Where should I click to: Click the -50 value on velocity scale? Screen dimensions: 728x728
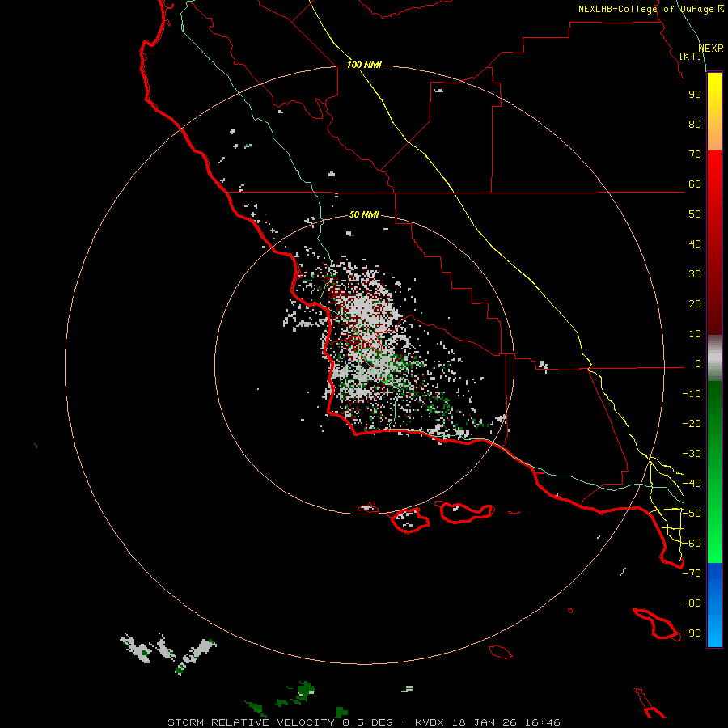point(692,514)
